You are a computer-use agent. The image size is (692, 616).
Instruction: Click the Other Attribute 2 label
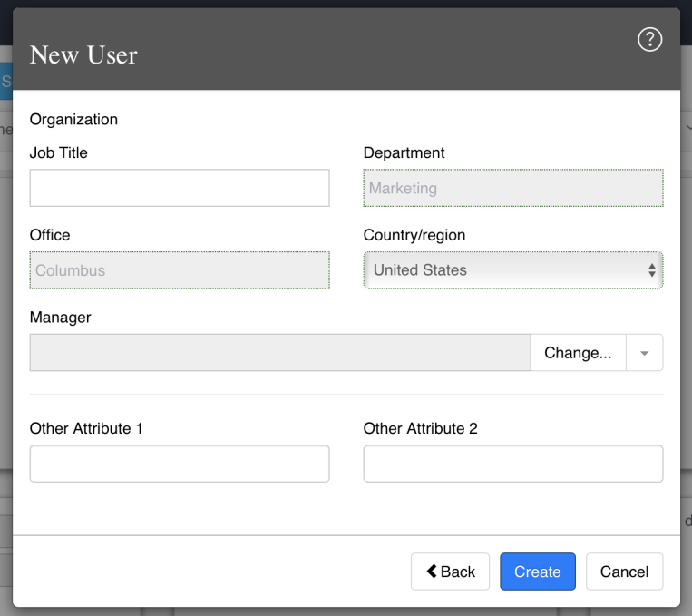coord(420,428)
